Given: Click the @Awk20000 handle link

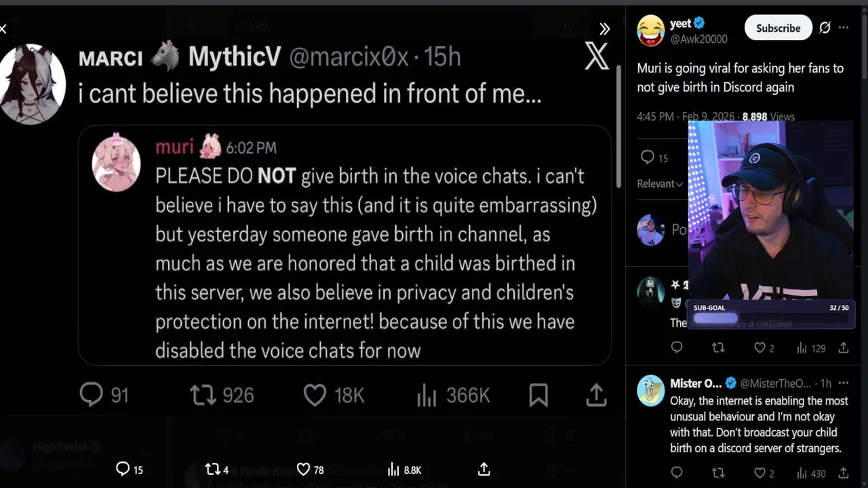Looking at the screenshot, I should click(698, 39).
